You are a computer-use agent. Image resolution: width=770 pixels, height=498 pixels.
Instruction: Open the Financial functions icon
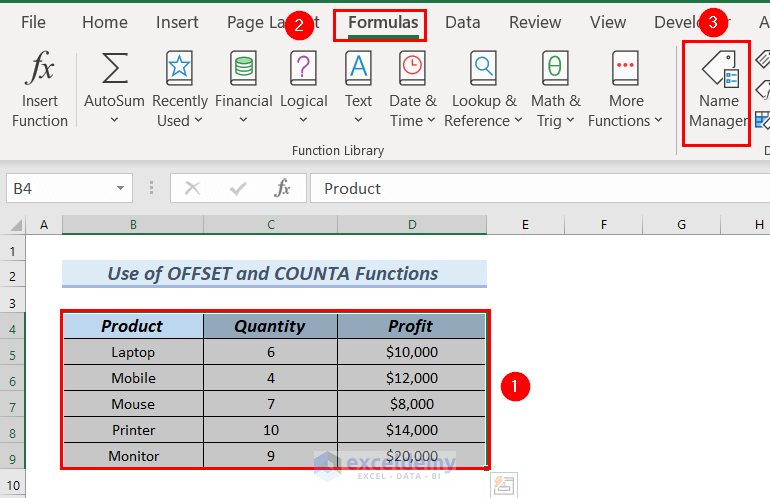click(x=243, y=69)
